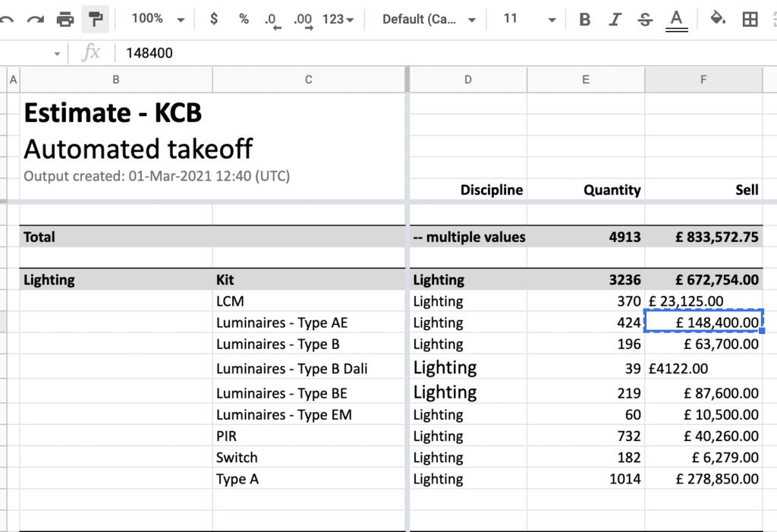Select column D header
This screenshot has height=532, width=777.
click(468, 80)
